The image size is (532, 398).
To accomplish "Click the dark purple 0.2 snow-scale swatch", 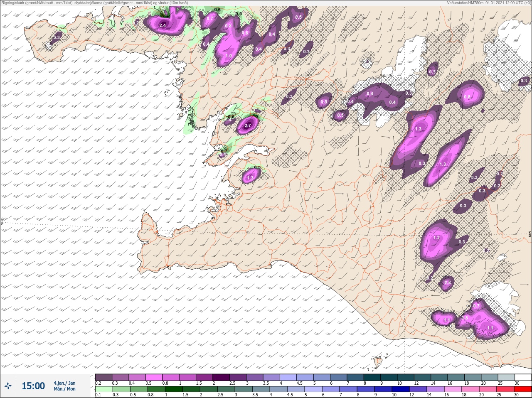I will [x=103, y=377].
